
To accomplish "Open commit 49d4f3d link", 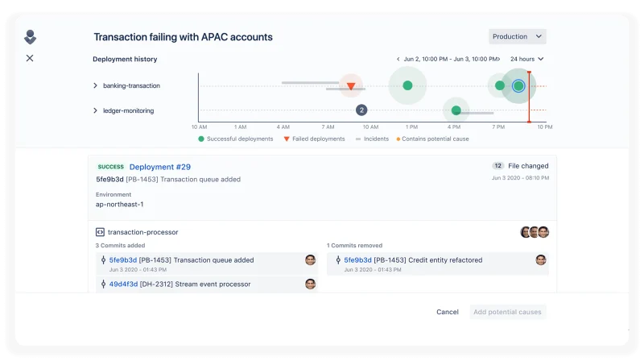I will tap(123, 284).
